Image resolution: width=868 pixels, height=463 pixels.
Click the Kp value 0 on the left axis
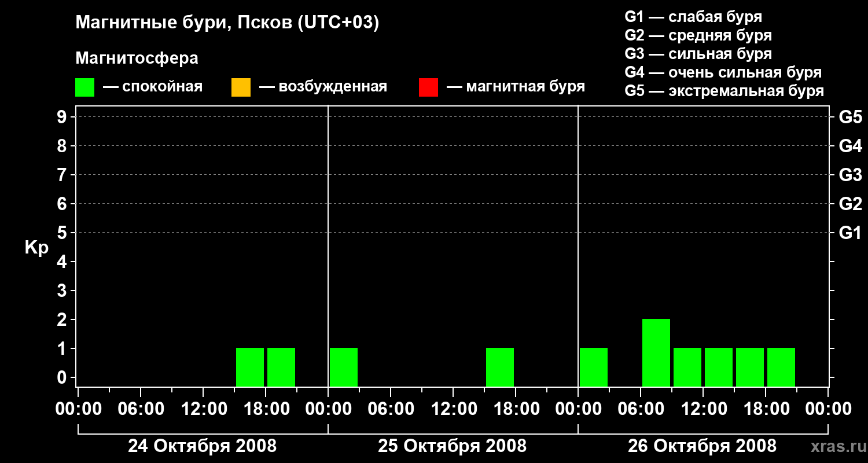coord(63,378)
